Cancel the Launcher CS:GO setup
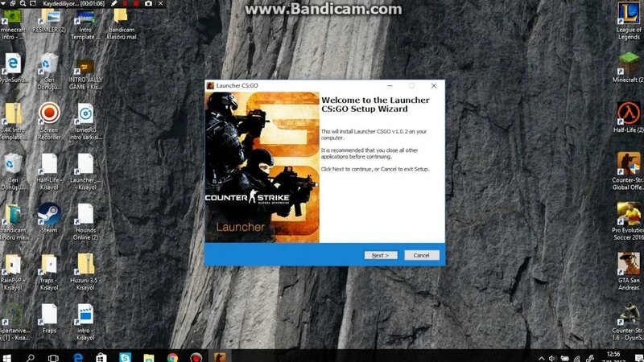The height and width of the screenshot is (362, 644). tap(421, 255)
